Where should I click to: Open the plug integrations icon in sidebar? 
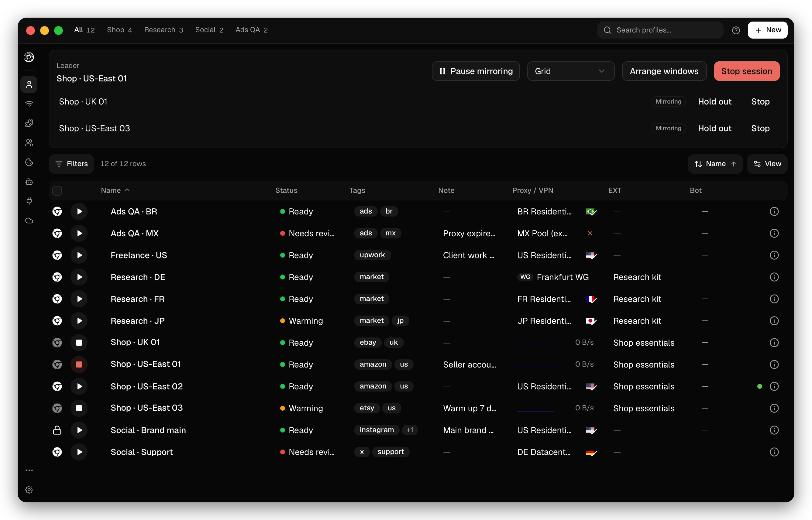click(x=29, y=201)
